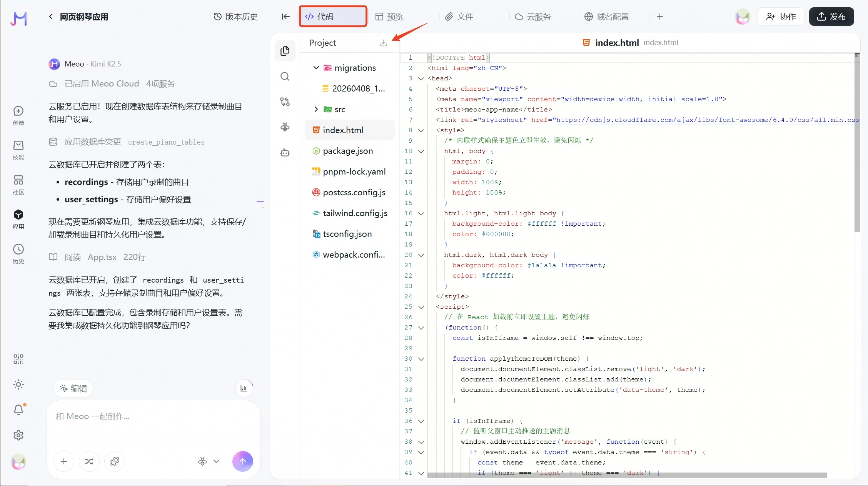Click the horizontal scrollbar of the code editor
The height and width of the screenshot is (486, 868).
click(x=627, y=475)
